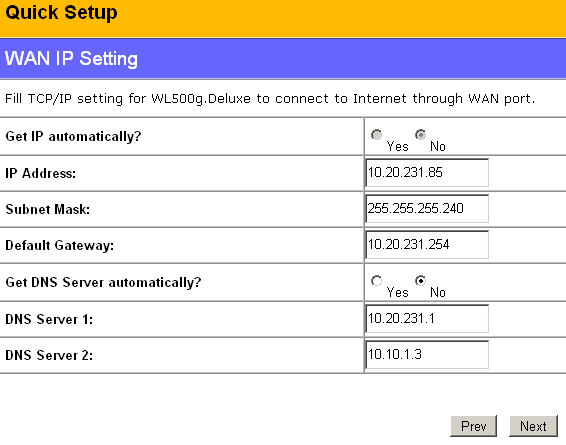
Task: Click the 'Default Gateway:' label
Action: 60,246
